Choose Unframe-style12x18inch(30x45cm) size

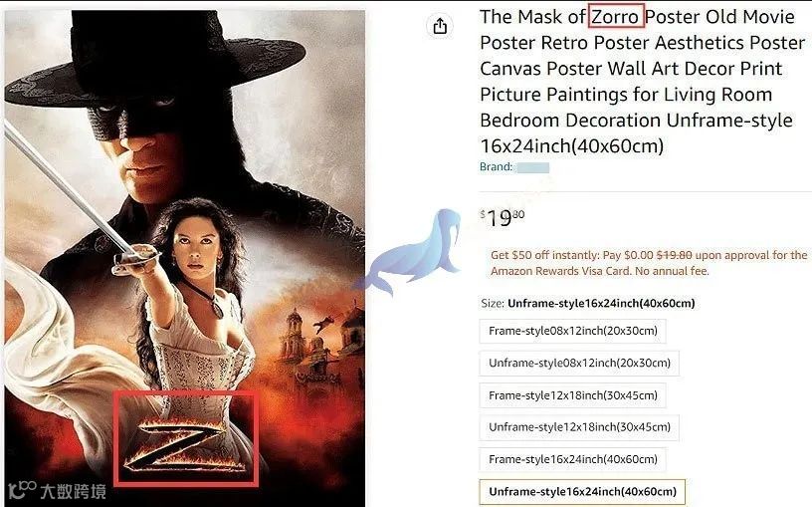coord(579,427)
